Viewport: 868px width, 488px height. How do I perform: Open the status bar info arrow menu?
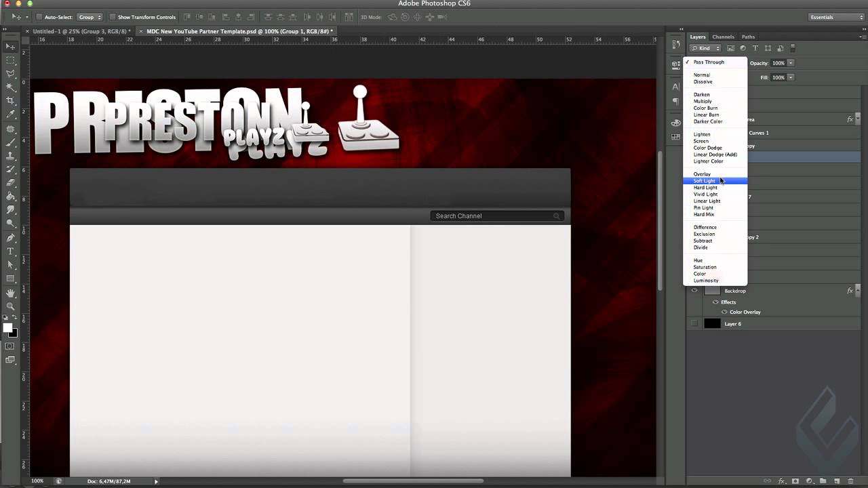tap(156, 481)
